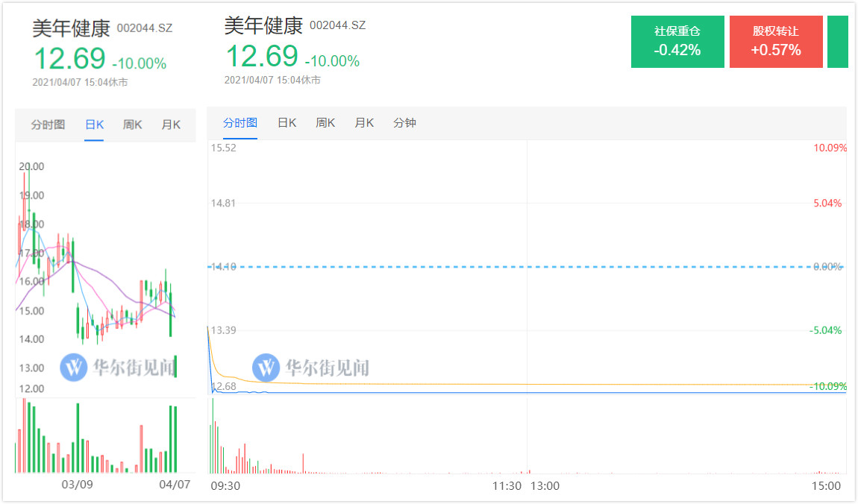Open the 分时图 tab in left chart

click(x=48, y=125)
